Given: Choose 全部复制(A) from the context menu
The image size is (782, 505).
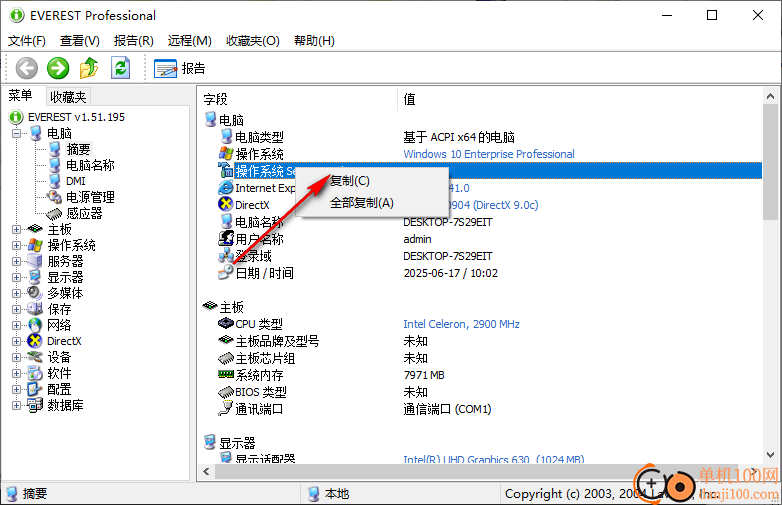Looking at the screenshot, I should pyautogui.click(x=362, y=203).
